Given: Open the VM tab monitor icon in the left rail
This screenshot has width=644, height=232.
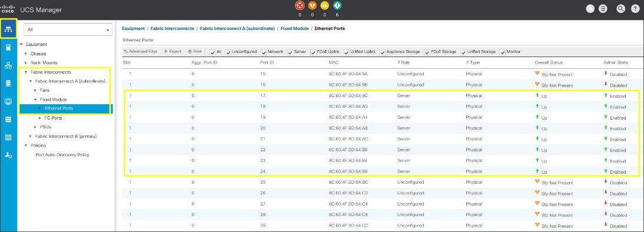Looking at the screenshot, I should [8, 101].
